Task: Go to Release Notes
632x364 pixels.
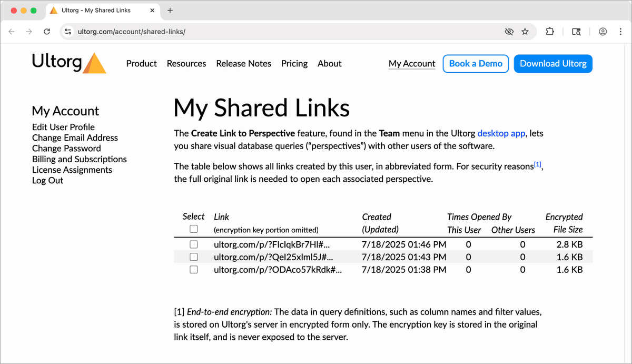Action: [244, 64]
